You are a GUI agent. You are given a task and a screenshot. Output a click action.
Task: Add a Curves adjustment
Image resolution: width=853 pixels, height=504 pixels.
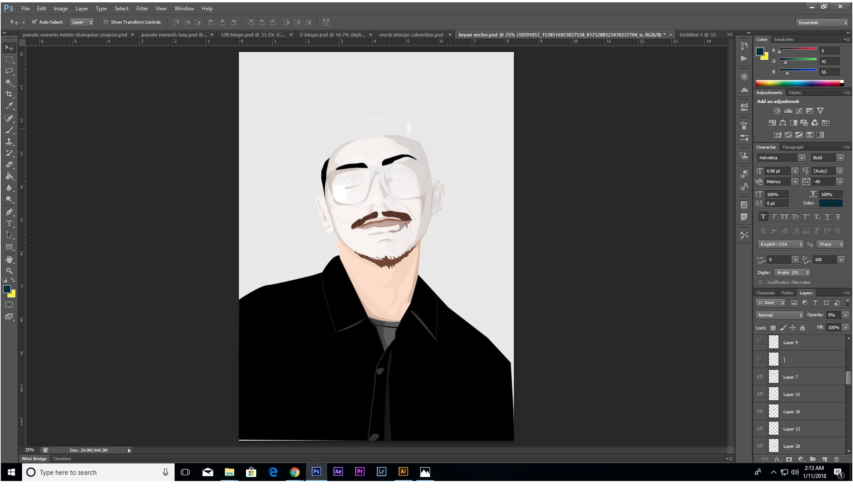[799, 111]
